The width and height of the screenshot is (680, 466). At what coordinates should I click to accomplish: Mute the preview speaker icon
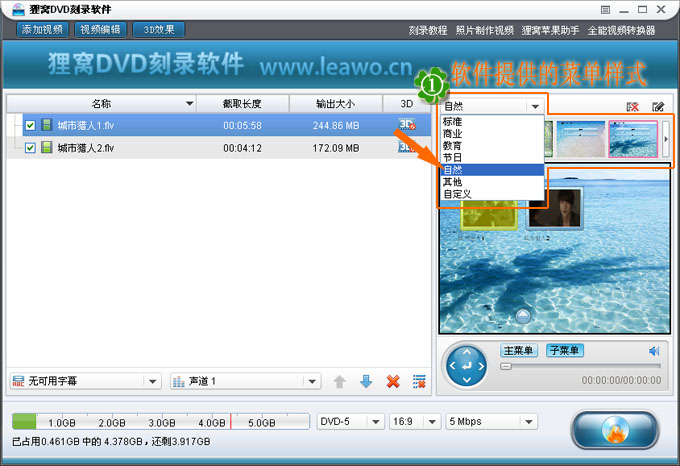click(654, 351)
